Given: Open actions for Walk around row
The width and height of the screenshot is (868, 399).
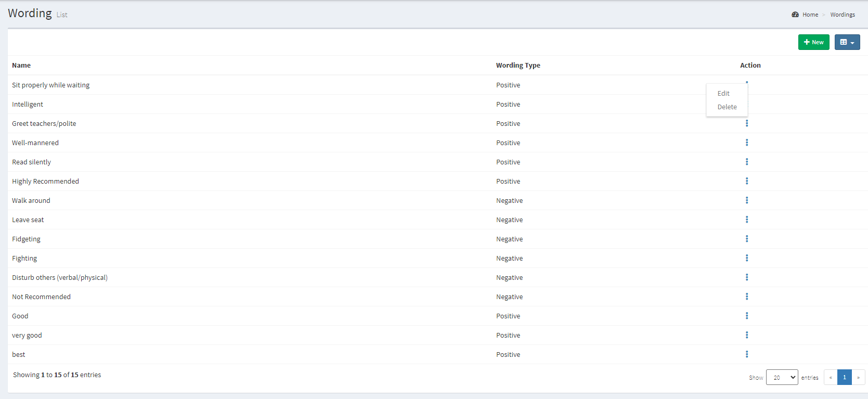Looking at the screenshot, I should pyautogui.click(x=746, y=200).
